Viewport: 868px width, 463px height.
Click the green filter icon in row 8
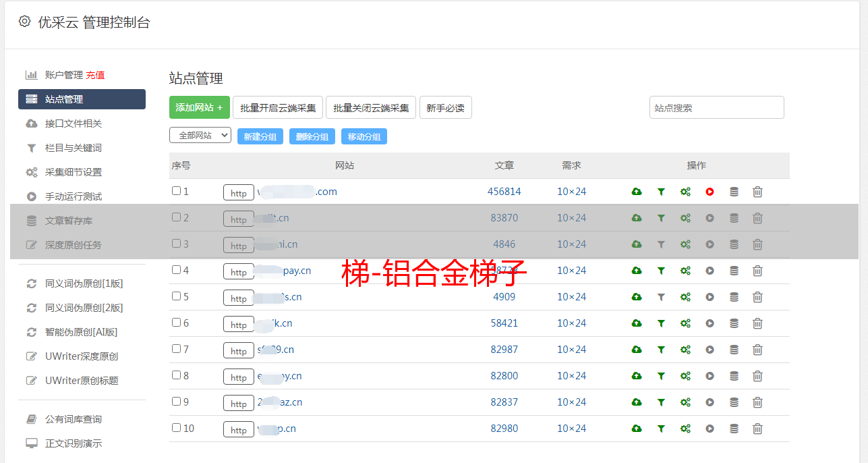(661, 376)
